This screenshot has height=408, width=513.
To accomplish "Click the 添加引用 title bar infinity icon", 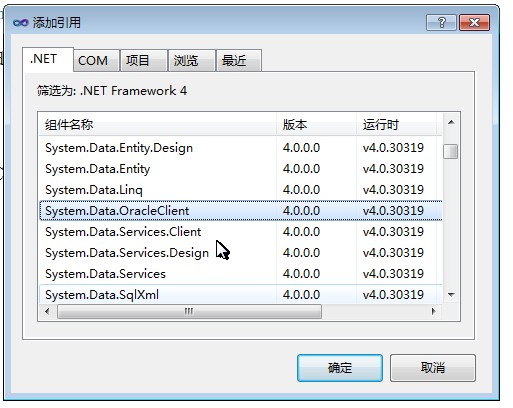I will coord(21,23).
